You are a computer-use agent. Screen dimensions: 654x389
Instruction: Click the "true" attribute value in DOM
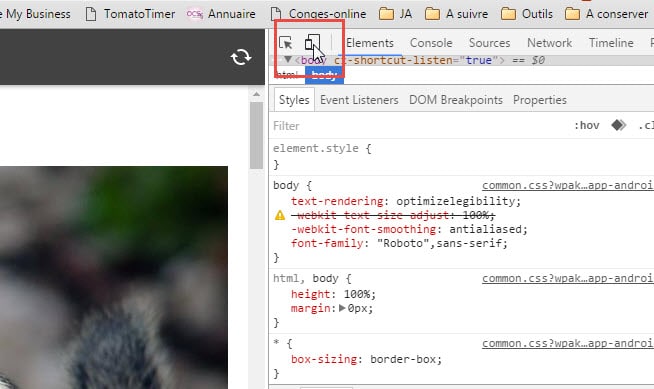click(478, 60)
